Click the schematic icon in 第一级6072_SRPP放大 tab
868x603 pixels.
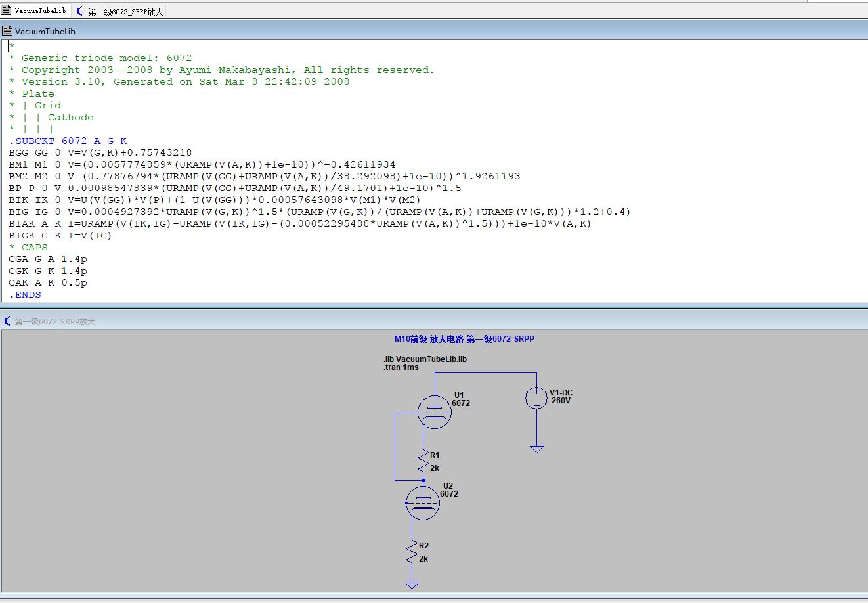click(x=80, y=11)
